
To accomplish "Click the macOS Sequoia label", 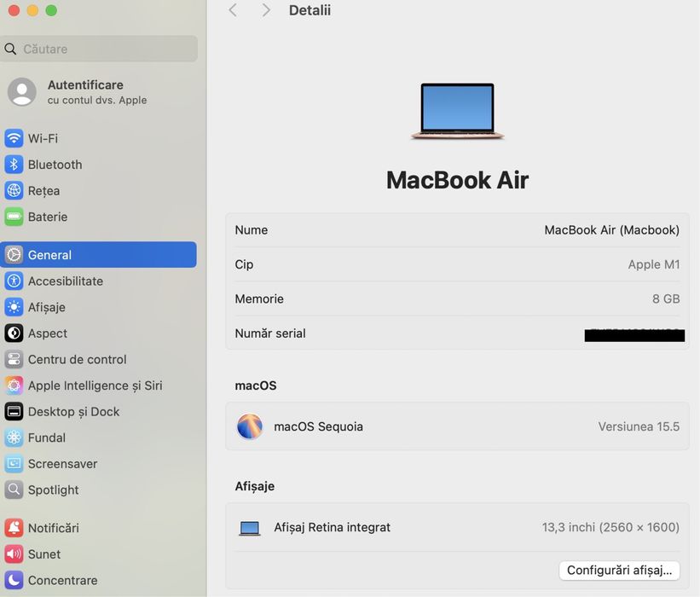I will (318, 426).
